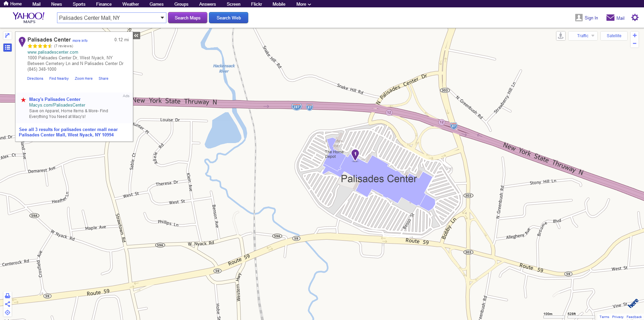This screenshot has height=320, width=644.
Task: Visit www.palisadescenter.com link
Action: 53,52
